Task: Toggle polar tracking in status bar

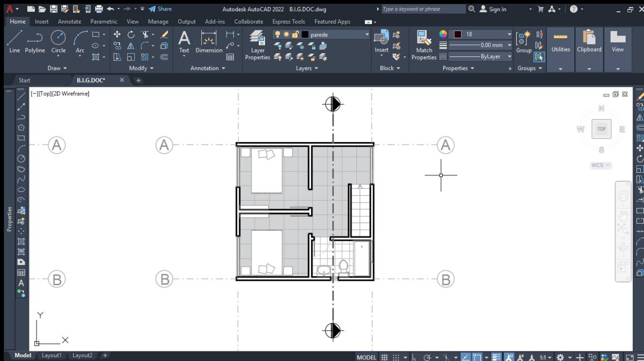Action: coord(427,357)
